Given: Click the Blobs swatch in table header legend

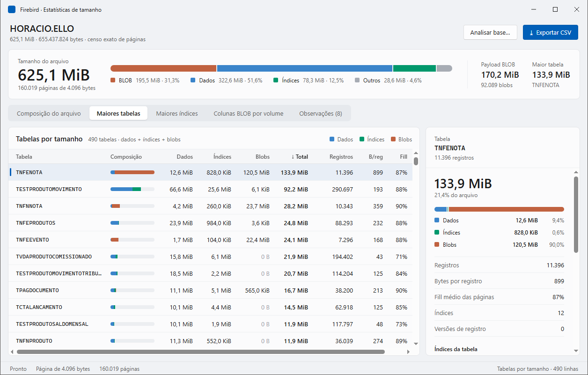Looking at the screenshot, I should tap(393, 140).
